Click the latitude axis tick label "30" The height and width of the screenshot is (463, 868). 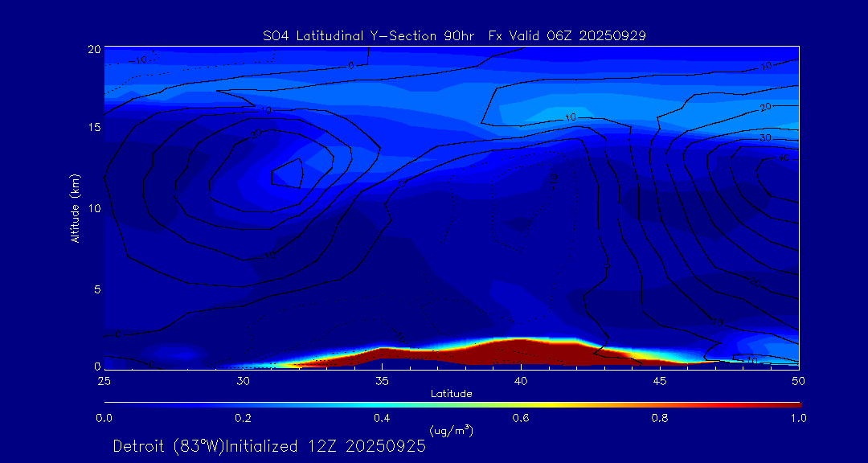[243, 382]
